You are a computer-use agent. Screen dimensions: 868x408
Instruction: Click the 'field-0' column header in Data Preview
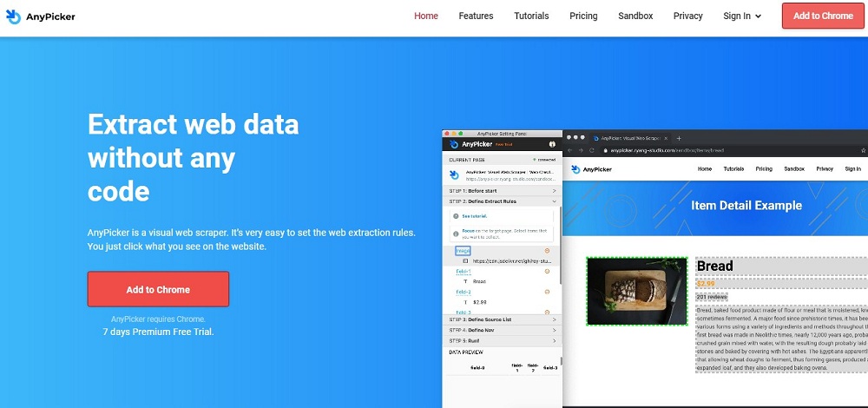click(x=477, y=367)
